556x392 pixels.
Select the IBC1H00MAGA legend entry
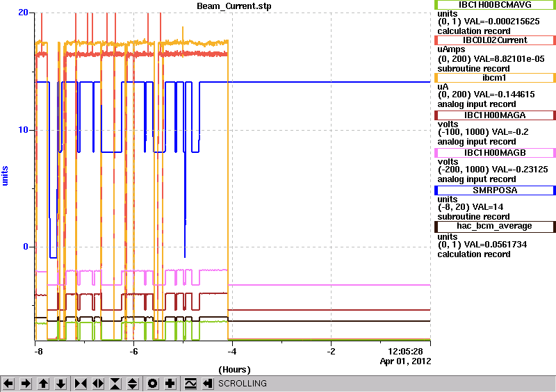[x=495, y=115]
